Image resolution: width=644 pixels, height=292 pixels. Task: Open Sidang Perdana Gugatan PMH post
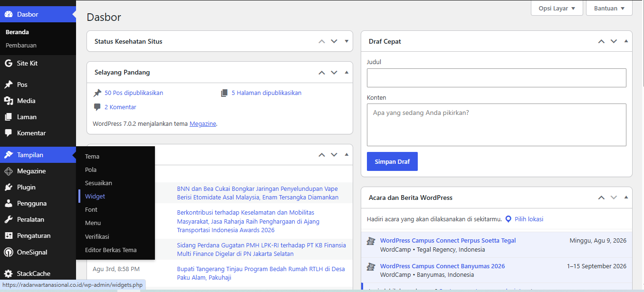point(261,250)
